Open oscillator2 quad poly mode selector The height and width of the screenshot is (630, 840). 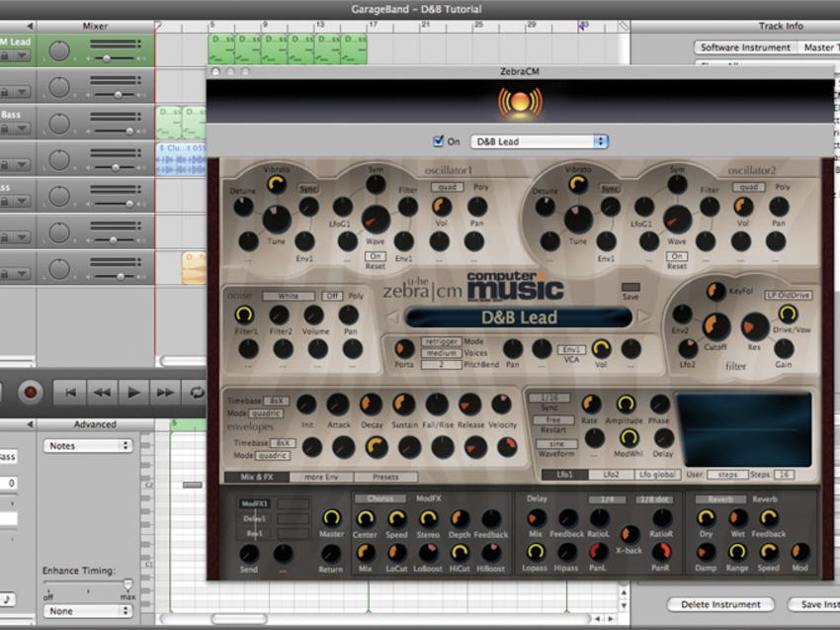click(749, 187)
